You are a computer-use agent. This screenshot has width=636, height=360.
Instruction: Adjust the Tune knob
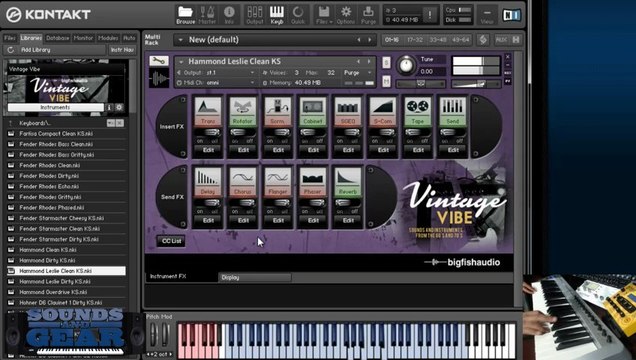point(406,65)
